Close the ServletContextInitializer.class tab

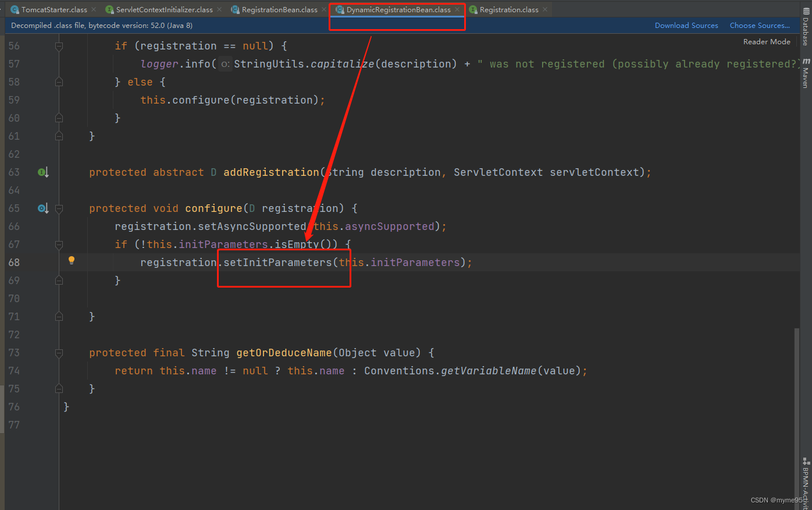(219, 9)
